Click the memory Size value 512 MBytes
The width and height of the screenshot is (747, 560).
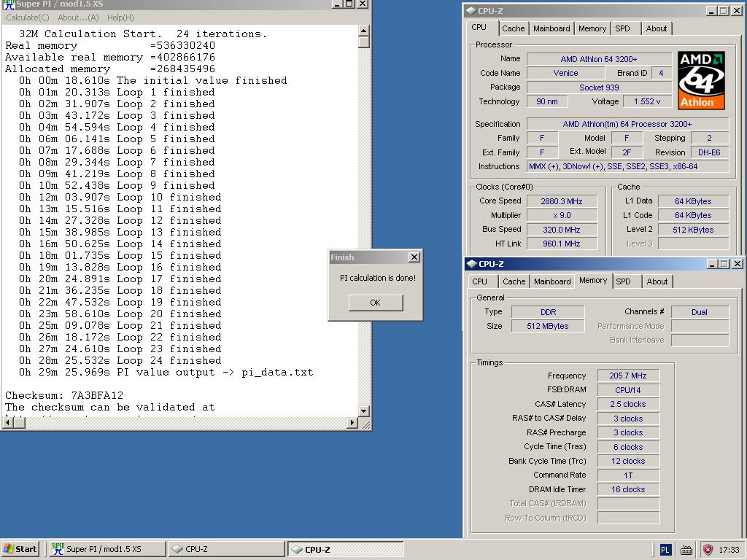[548, 326]
